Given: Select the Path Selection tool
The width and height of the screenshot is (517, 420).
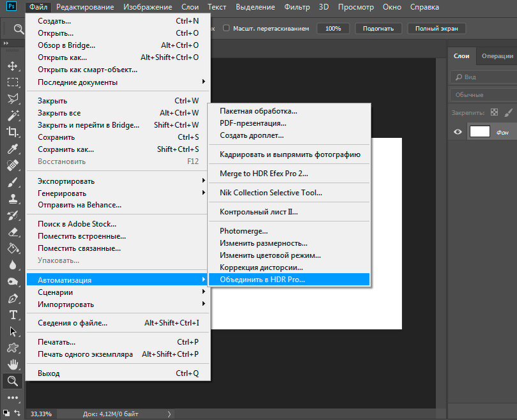Looking at the screenshot, I should click(x=13, y=331).
